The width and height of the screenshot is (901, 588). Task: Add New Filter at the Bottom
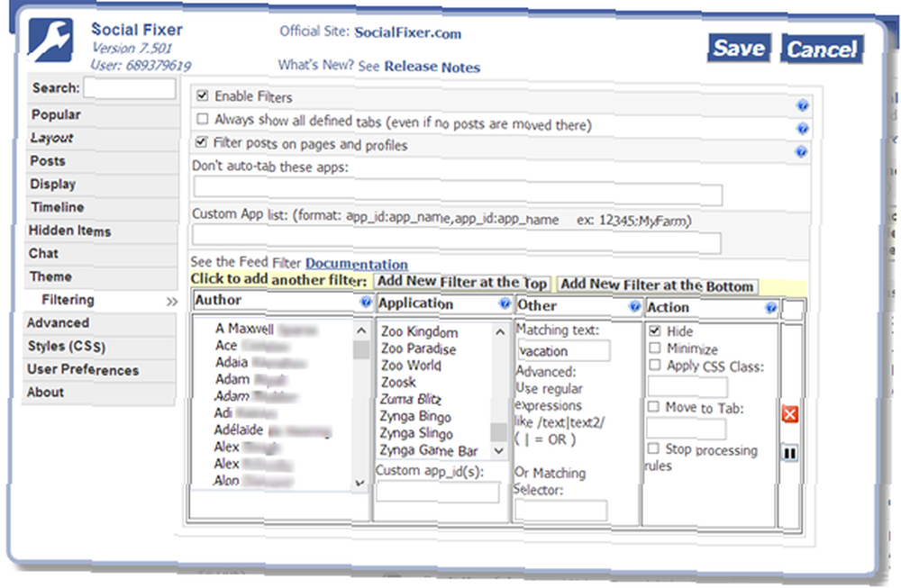click(x=658, y=285)
